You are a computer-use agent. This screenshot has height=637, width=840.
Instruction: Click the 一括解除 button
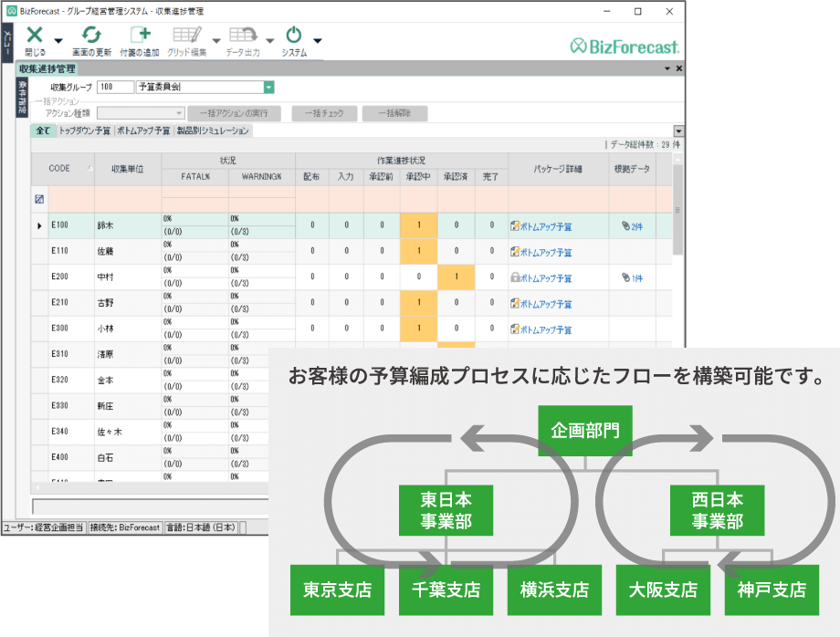[394, 113]
